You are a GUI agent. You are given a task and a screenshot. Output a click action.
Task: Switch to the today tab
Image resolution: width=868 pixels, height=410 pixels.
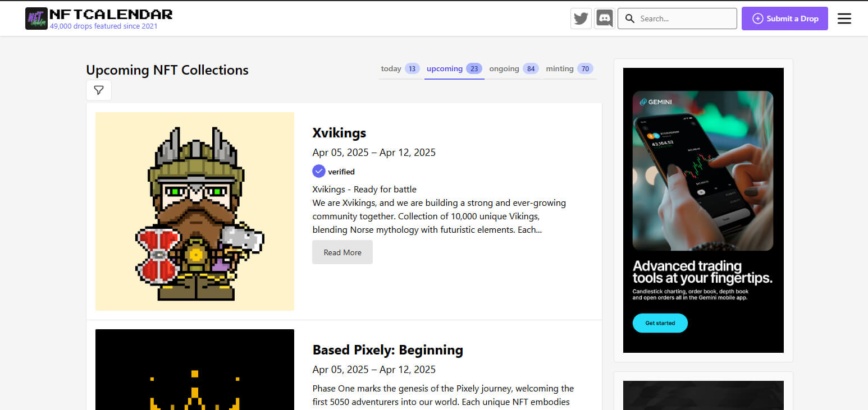399,69
